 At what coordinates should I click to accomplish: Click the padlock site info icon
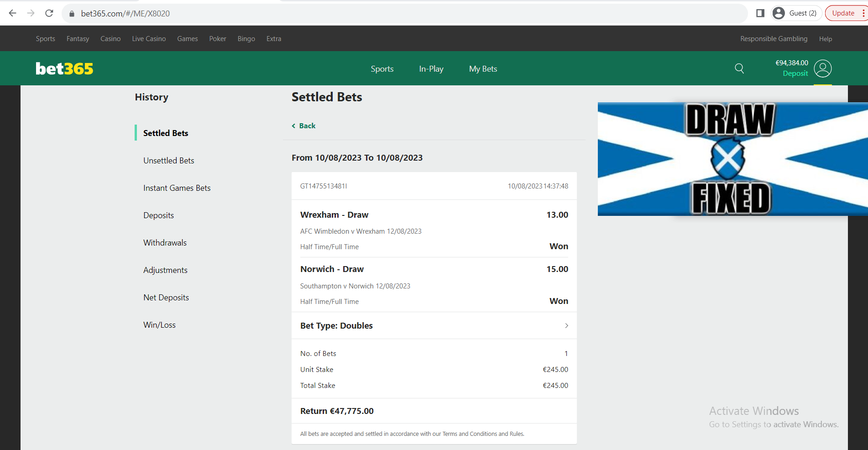pos(72,14)
